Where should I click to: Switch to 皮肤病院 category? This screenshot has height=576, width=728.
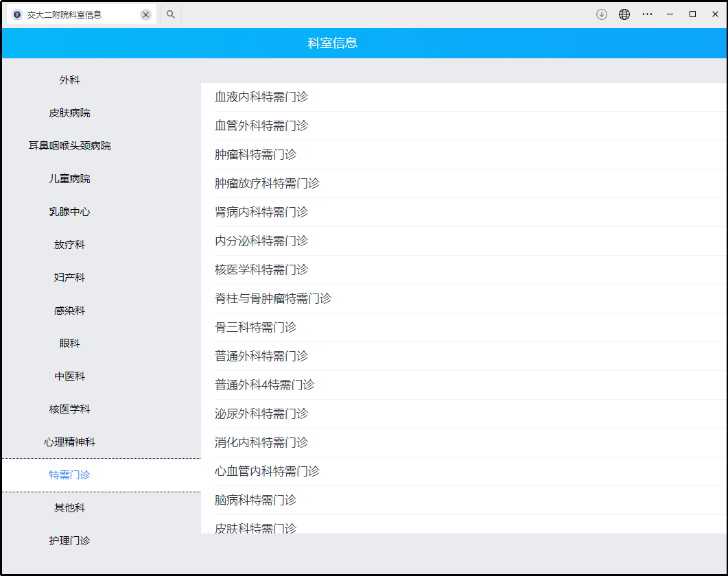point(69,113)
